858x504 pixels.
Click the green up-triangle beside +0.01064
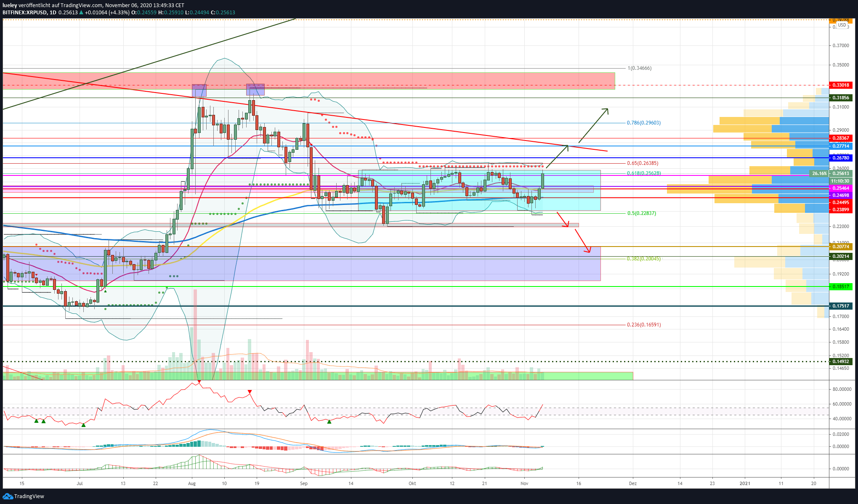[81, 13]
